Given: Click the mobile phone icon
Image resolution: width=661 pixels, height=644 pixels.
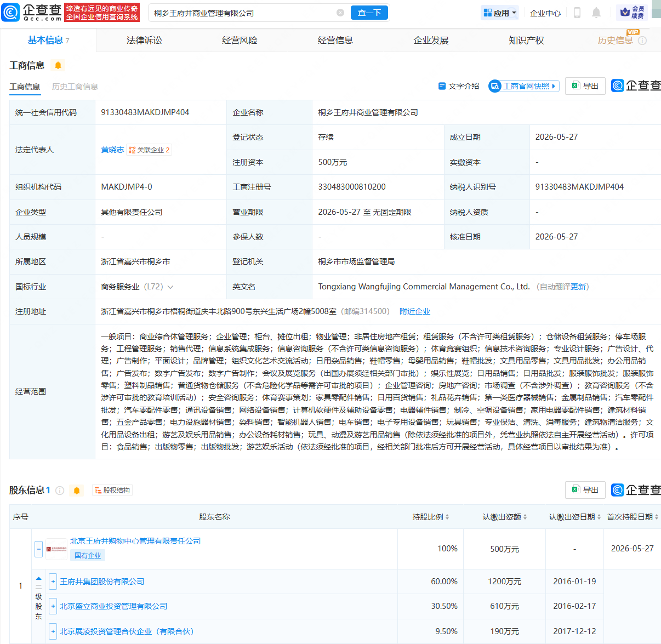Looking at the screenshot, I should tap(577, 13).
